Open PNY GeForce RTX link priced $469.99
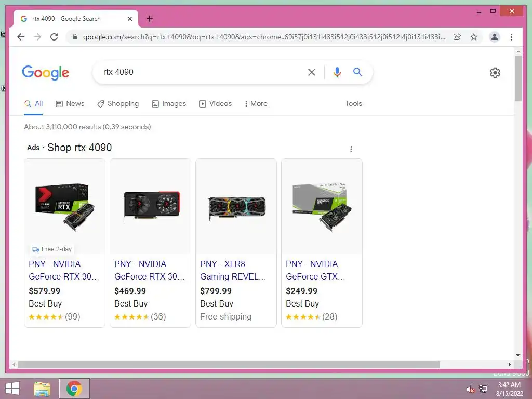 150,270
